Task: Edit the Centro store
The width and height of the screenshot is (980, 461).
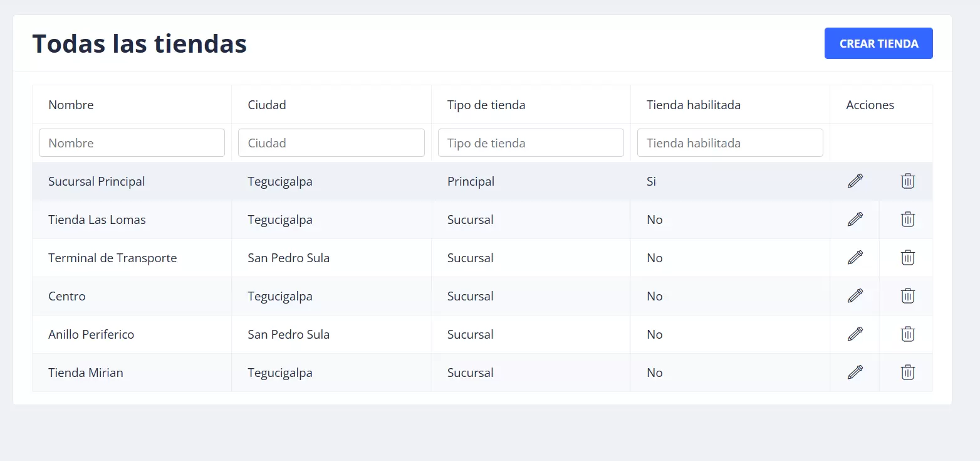Action: coord(855,296)
